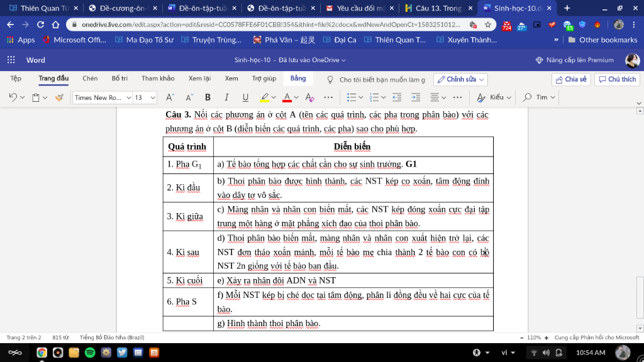
Task: Toggle italic formatting
Action: [x=226, y=97]
